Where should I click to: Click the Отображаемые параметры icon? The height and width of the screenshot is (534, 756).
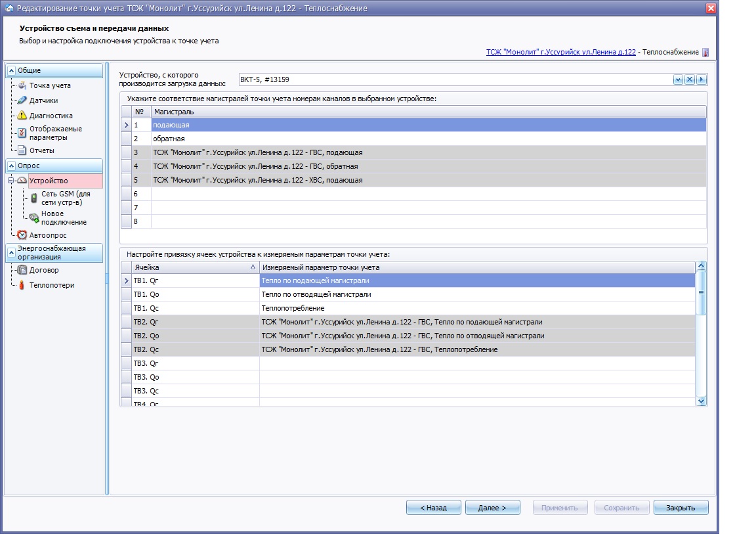22,133
